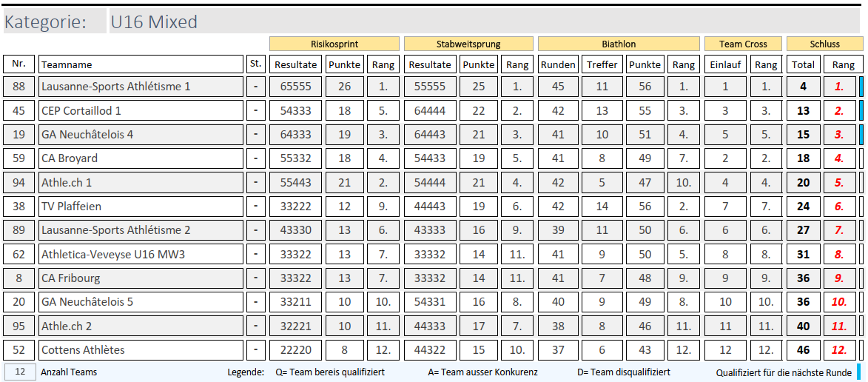Click the red final rank of Athle.ch 1

(838, 183)
